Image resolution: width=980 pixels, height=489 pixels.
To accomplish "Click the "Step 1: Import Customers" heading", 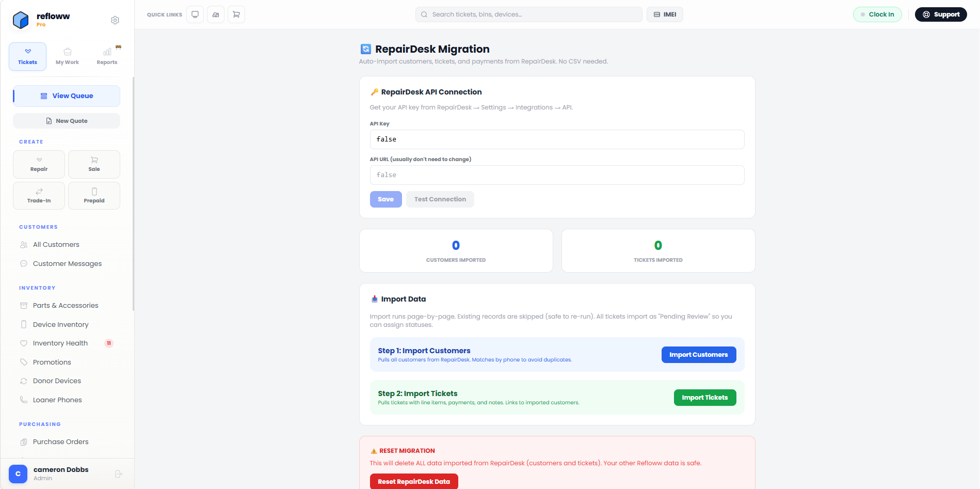I will (424, 351).
